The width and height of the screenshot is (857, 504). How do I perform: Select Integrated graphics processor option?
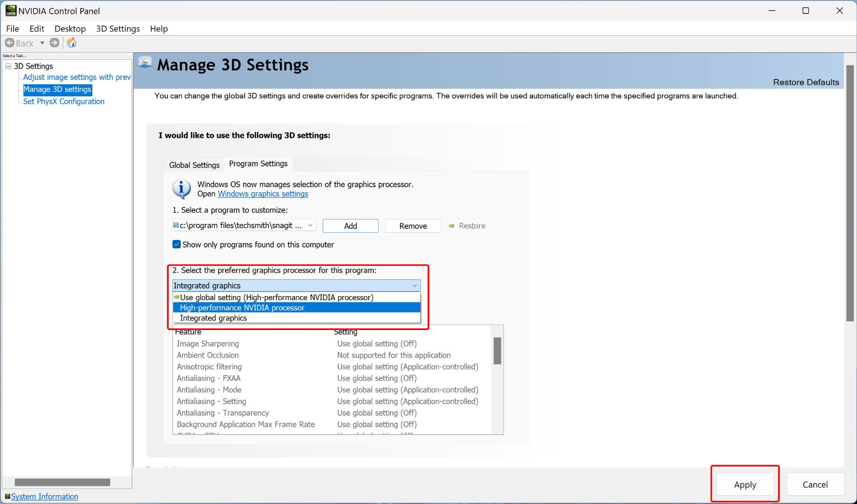(x=213, y=318)
